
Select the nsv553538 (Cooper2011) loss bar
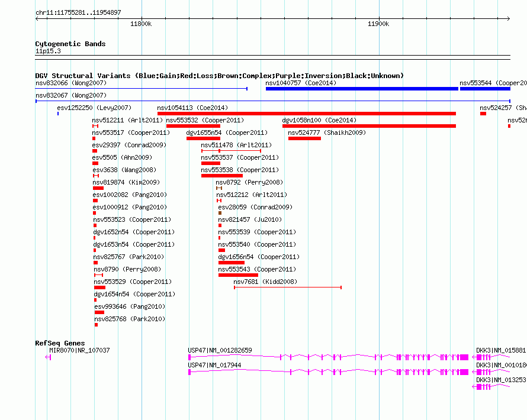pyautogui.click(x=222, y=176)
